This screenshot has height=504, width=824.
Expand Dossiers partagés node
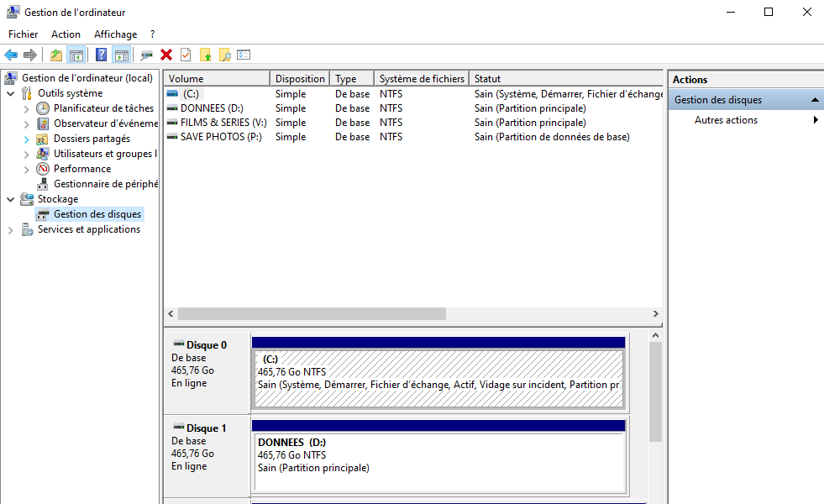[26, 139]
